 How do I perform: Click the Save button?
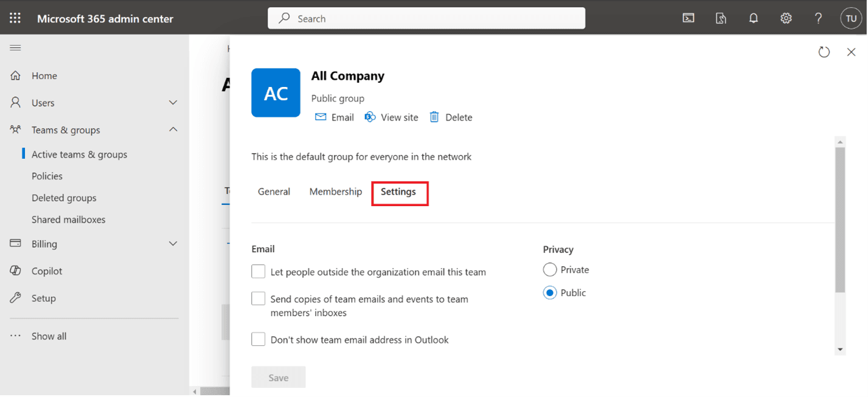point(278,377)
